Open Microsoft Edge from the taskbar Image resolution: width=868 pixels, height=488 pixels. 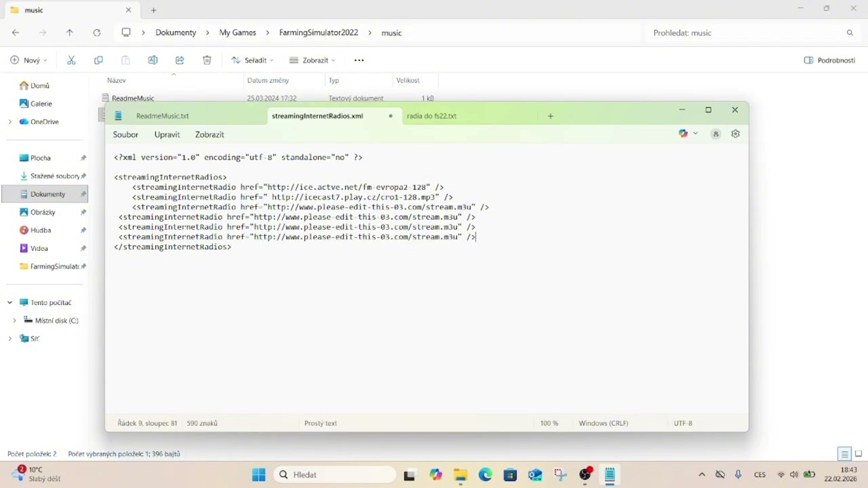(x=486, y=475)
